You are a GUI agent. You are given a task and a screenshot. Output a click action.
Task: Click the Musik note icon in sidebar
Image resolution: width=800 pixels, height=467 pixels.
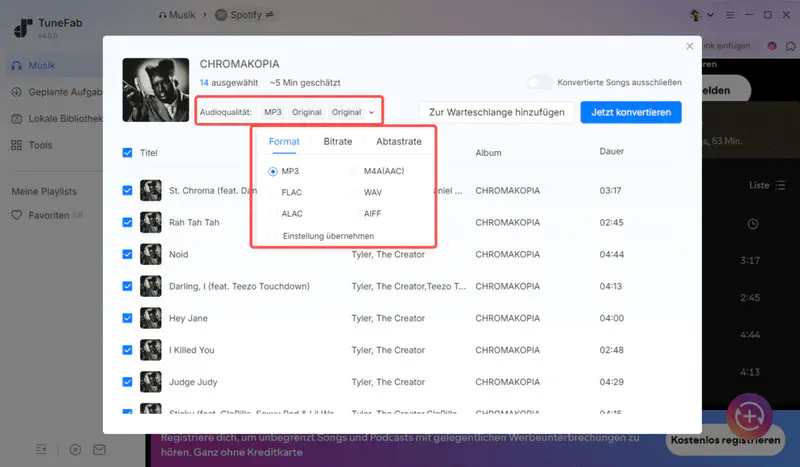point(17,65)
